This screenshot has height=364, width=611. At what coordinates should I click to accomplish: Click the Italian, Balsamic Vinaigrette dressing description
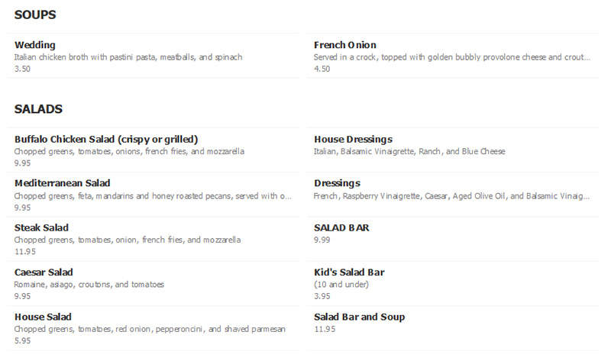[409, 151]
